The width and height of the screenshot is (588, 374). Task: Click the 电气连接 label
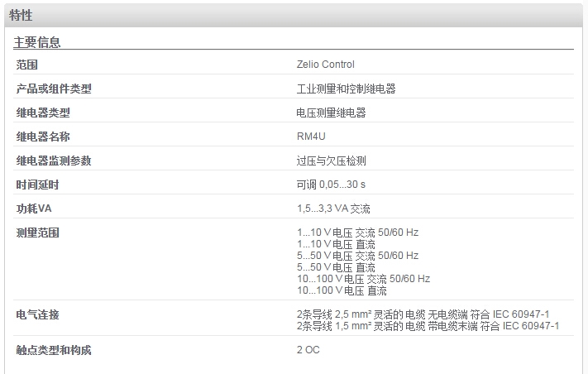coord(37,314)
